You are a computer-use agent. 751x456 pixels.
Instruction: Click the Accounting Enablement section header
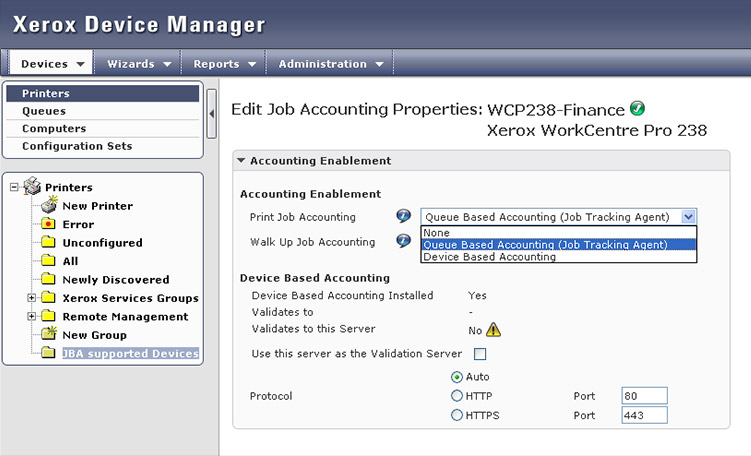[481, 161]
